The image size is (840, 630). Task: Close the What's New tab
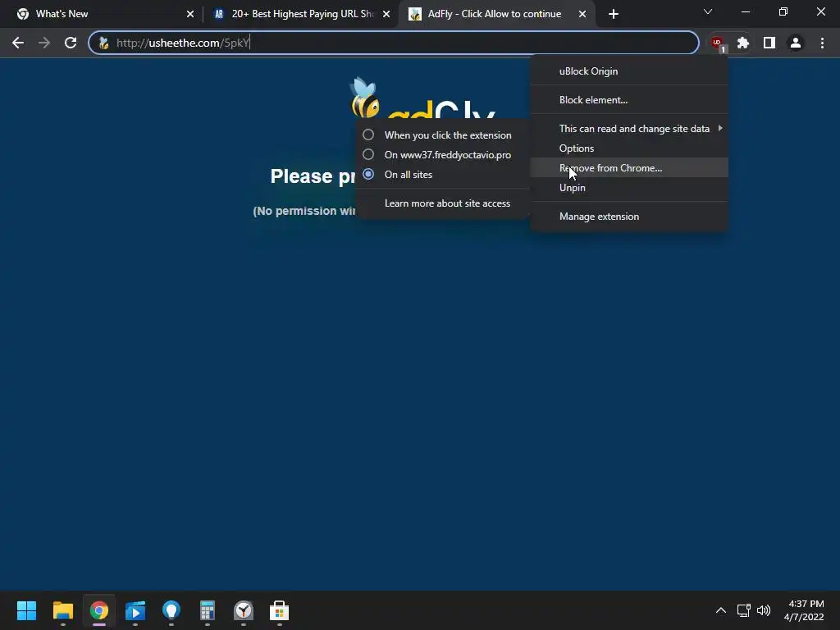point(190,14)
